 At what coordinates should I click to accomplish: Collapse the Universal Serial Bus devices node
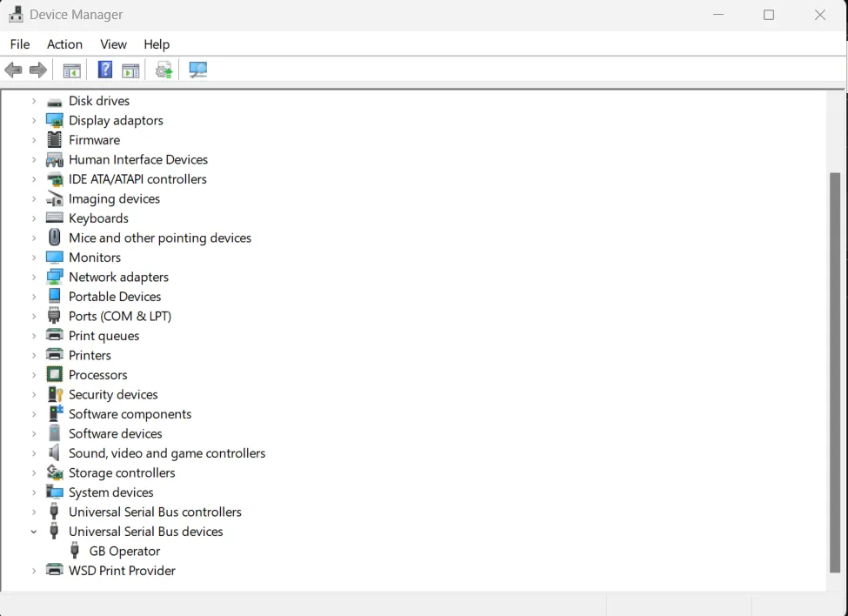tap(34, 532)
